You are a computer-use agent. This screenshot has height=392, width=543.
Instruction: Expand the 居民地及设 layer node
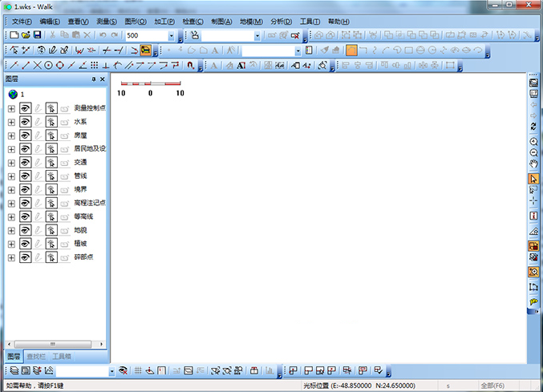[x=11, y=149]
